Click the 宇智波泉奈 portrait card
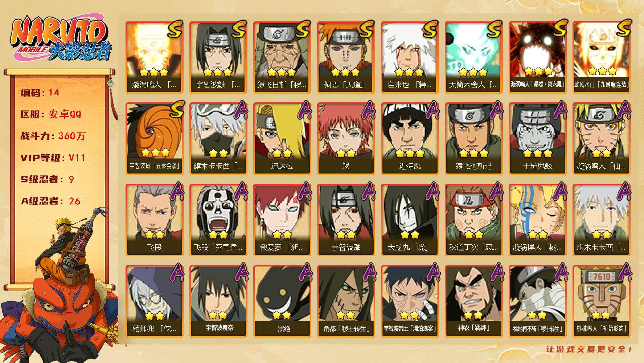 pos(218,301)
